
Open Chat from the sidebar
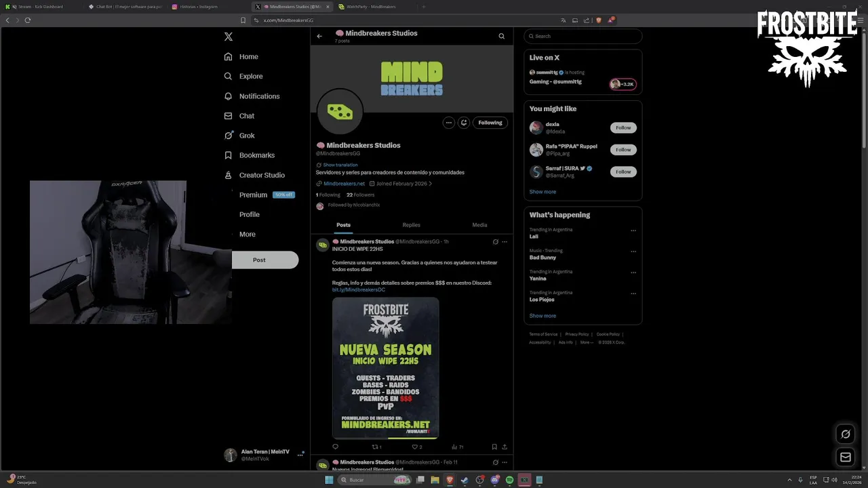pyautogui.click(x=239, y=116)
